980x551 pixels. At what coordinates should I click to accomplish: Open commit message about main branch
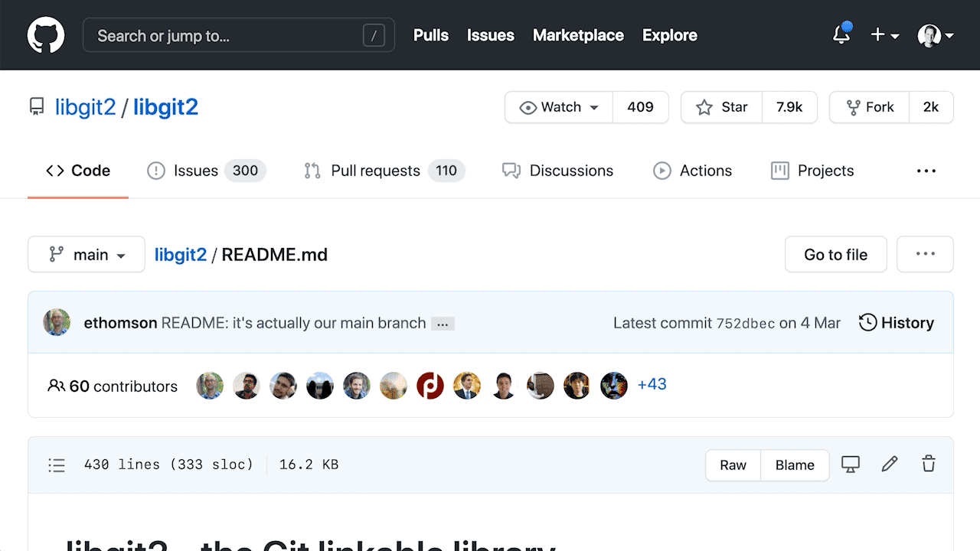(x=294, y=323)
